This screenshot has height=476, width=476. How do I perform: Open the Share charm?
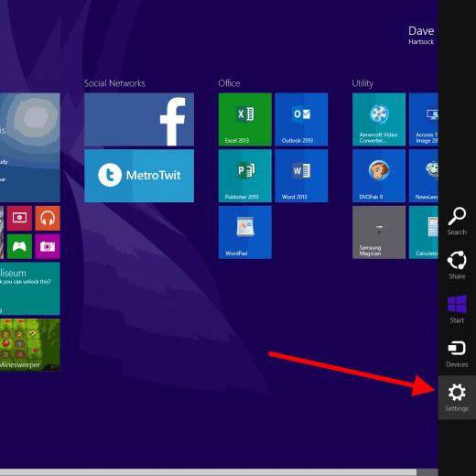457,265
